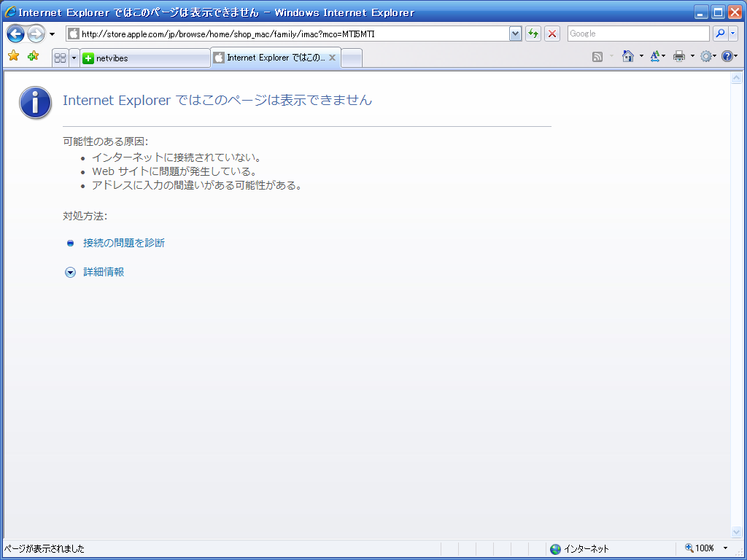Close the current error tab

[333, 58]
